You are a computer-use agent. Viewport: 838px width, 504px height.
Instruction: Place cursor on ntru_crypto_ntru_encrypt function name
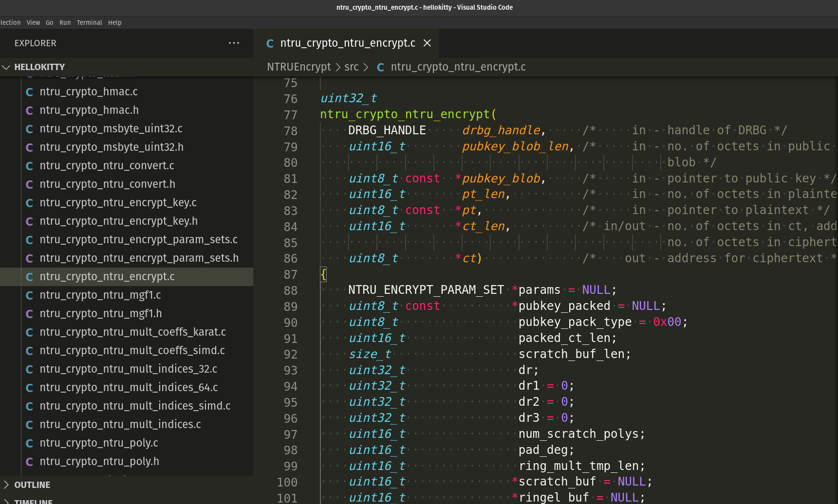coord(405,114)
